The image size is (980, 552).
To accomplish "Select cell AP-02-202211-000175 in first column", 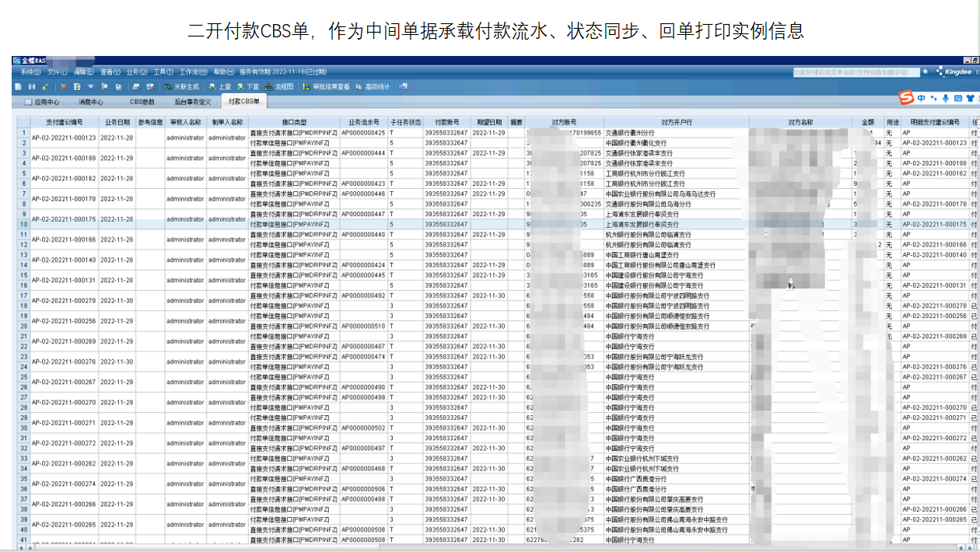I will (64, 219).
